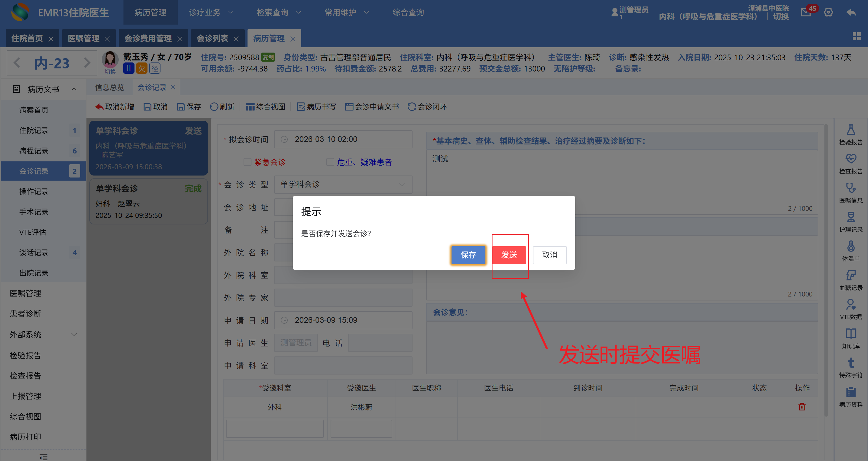The image size is (868, 461).
Task: Open the 血糖记录 icon
Action: click(850, 276)
